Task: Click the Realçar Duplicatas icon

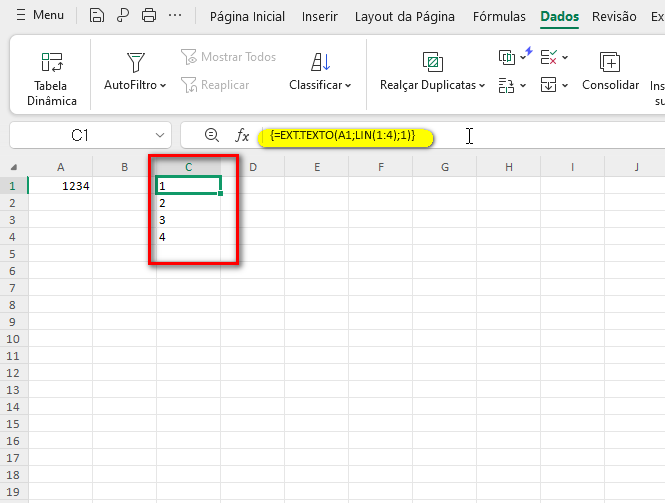Action: point(432,62)
